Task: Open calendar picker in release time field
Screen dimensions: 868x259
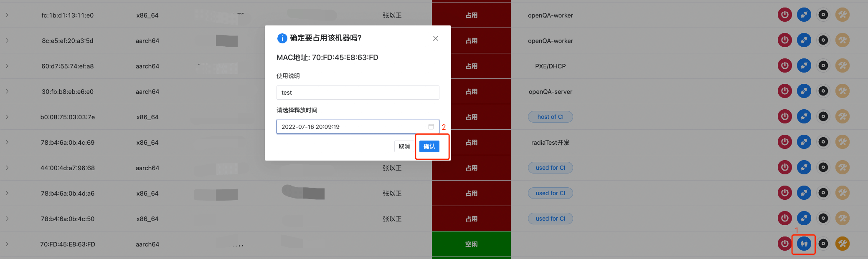Action: [x=431, y=127]
